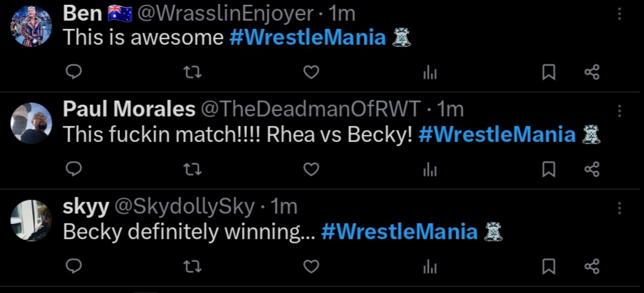This screenshot has height=293, width=644.
Task: Open more options for skyy's tweet
Action: click(619, 208)
